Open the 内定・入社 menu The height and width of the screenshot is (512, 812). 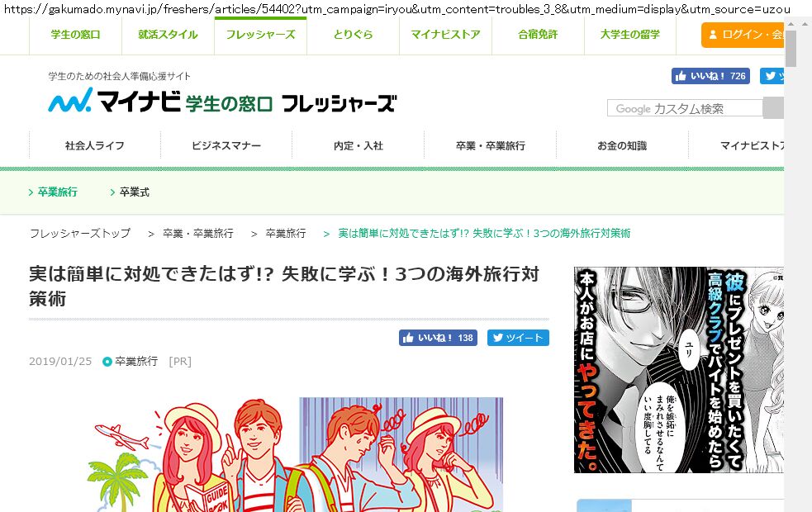click(x=359, y=145)
